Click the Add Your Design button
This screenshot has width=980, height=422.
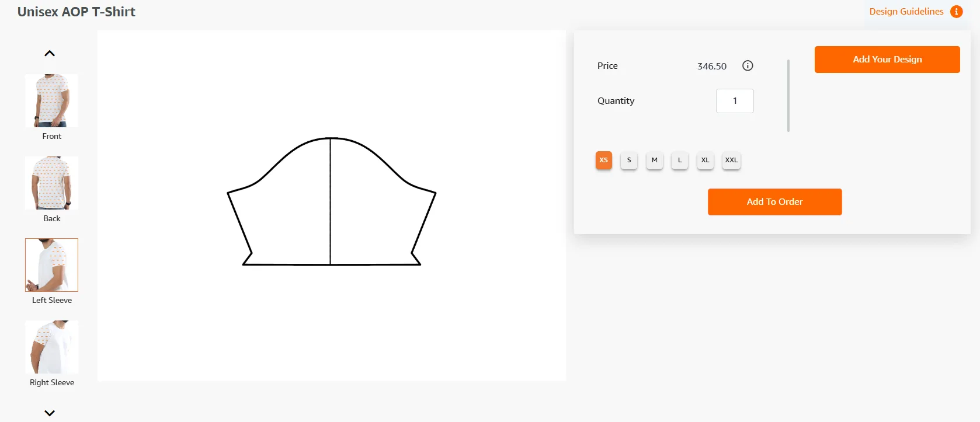click(x=887, y=60)
